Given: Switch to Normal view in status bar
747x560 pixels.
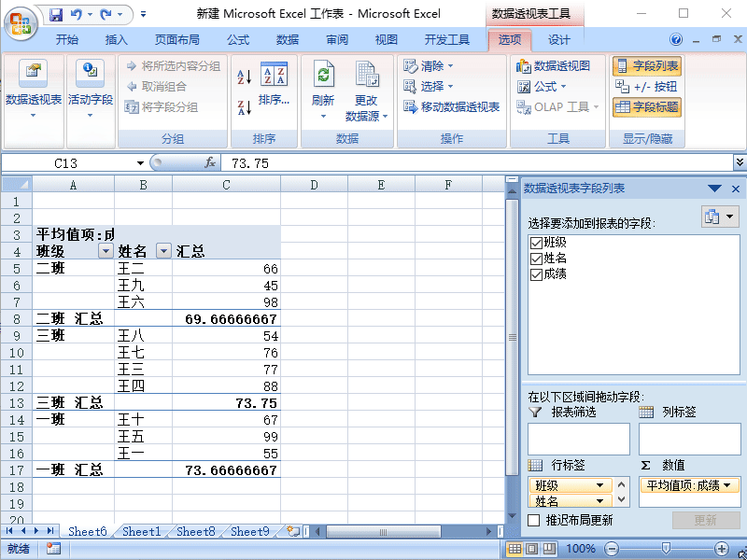Looking at the screenshot, I should point(514,549).
